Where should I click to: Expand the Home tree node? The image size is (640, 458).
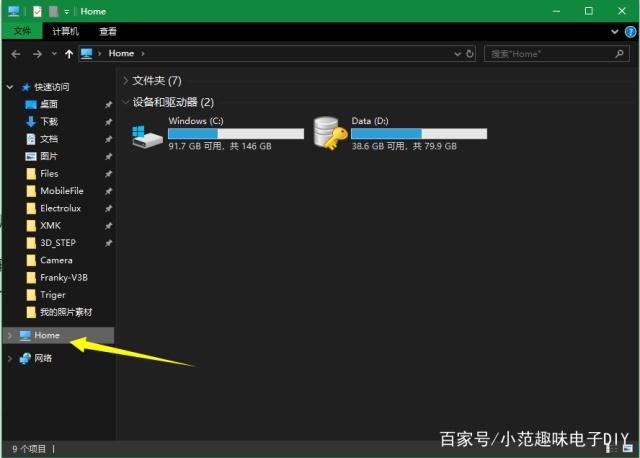pyautogui.click(x=10, y=336)
